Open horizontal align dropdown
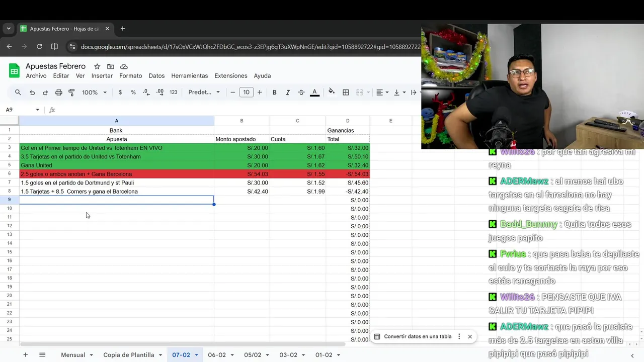Viewport: 644px width, 362px height. (x=382, y=93)
